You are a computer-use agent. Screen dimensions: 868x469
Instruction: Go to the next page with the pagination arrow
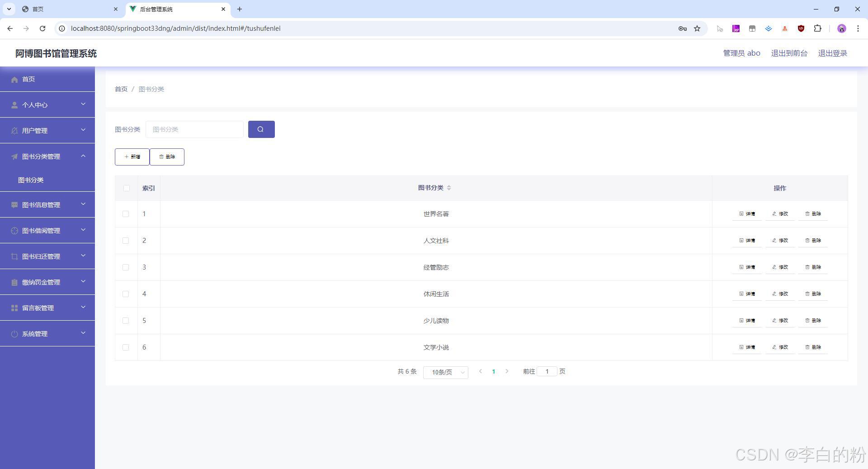pos(507,371)
